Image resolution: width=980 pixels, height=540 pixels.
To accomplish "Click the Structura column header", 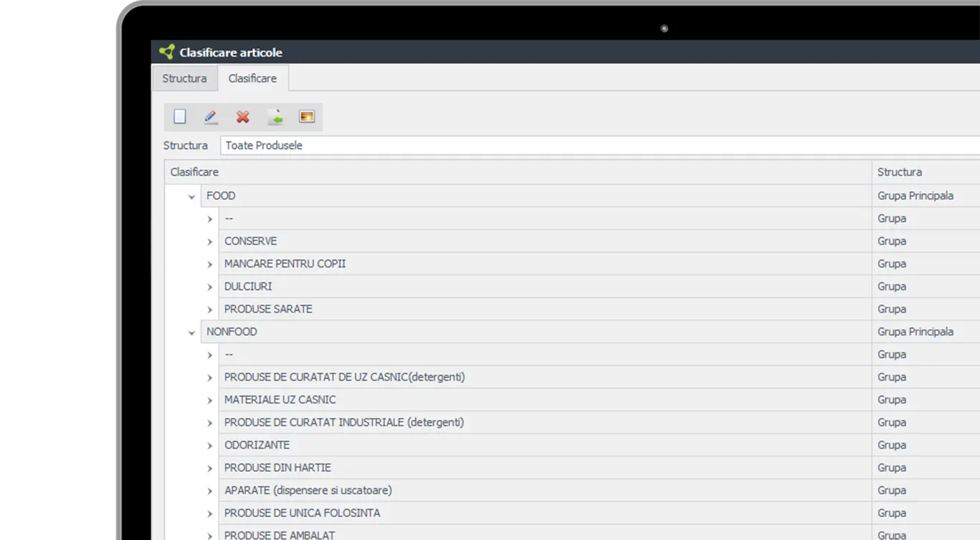I will [926, 172].
